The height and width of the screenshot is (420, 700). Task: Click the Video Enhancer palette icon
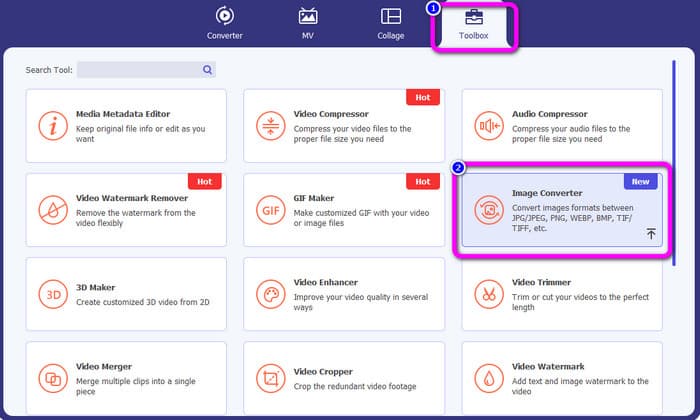coord(271,295)
